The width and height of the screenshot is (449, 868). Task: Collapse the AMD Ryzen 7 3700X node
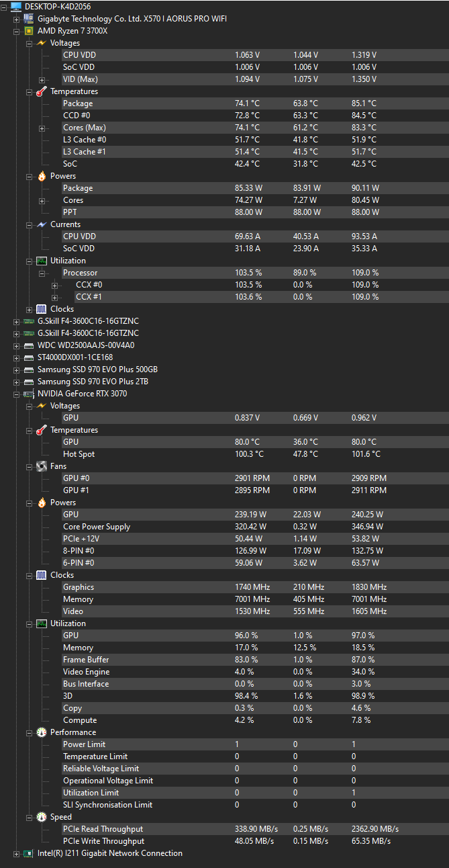(x=17, y=31)
